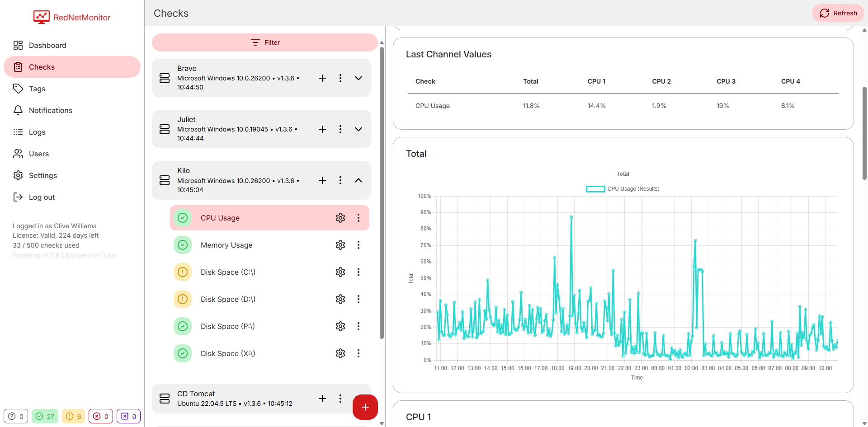
Task: Add a check to the CD Tomcat host
Action: point(322,399)
